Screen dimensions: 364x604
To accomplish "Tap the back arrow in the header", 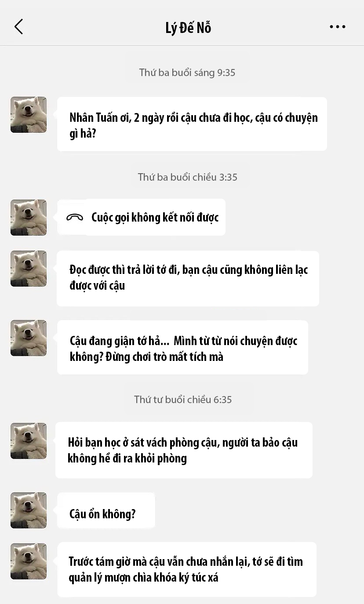I will (x=18, y=27).
